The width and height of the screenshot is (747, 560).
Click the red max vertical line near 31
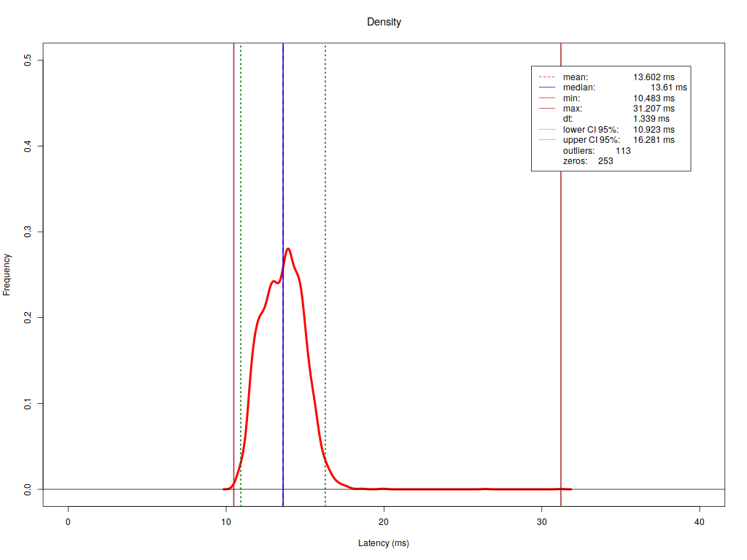pos(561,292)
